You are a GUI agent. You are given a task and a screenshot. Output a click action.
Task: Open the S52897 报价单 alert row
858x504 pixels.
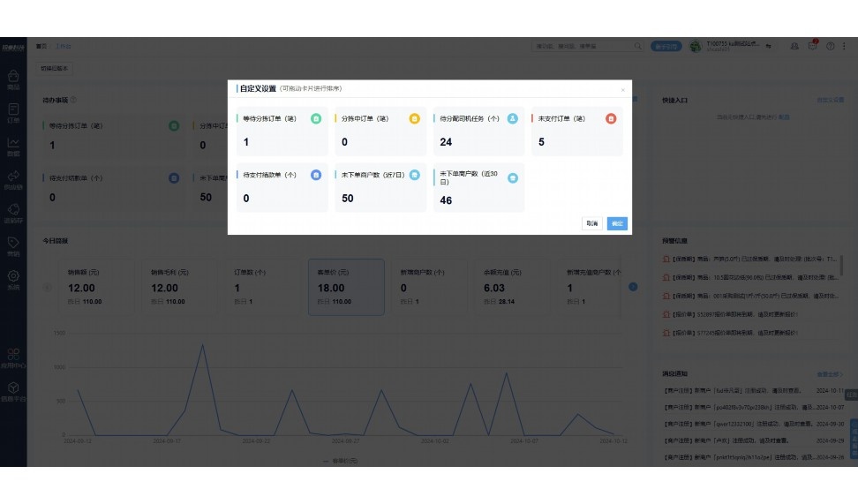coord(749,314)
